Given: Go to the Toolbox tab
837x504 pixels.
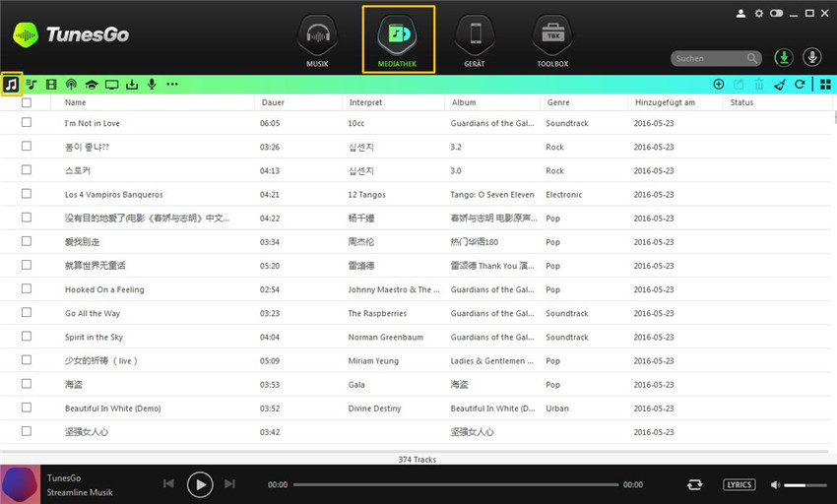Looking at the screenshot, I should click(x=552, y=43).
